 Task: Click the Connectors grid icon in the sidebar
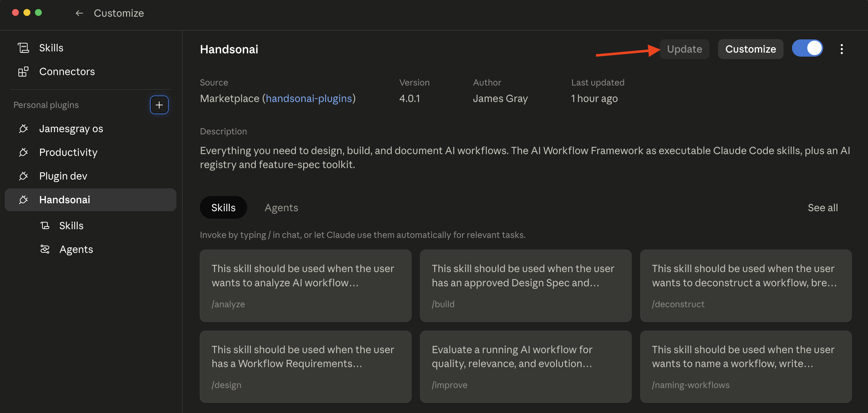23,72
